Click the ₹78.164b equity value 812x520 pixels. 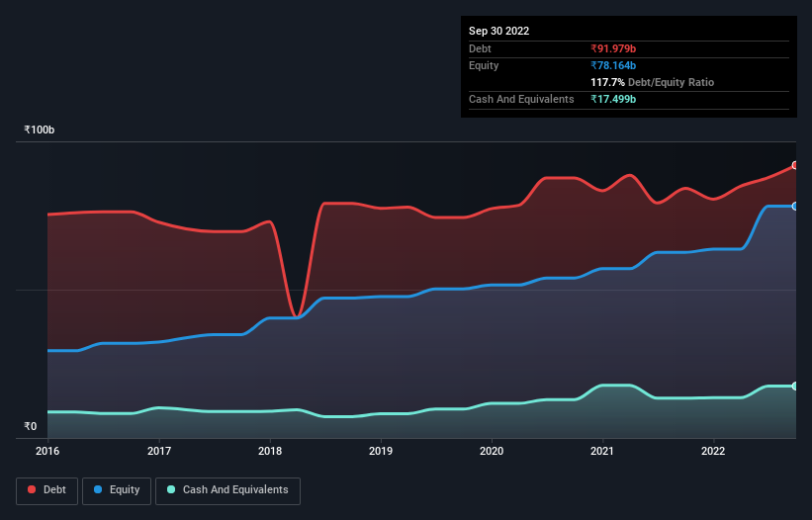tap(613, 65)
